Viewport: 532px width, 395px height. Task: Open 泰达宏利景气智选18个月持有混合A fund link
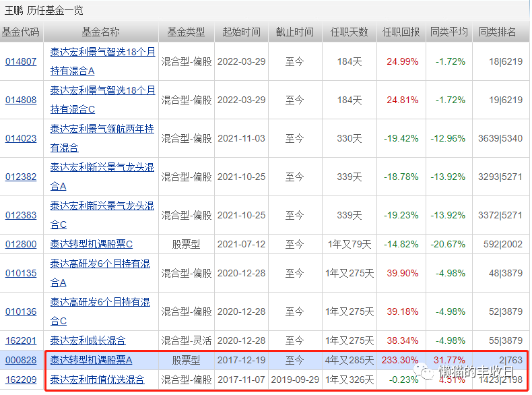click(x=102, y=61)
